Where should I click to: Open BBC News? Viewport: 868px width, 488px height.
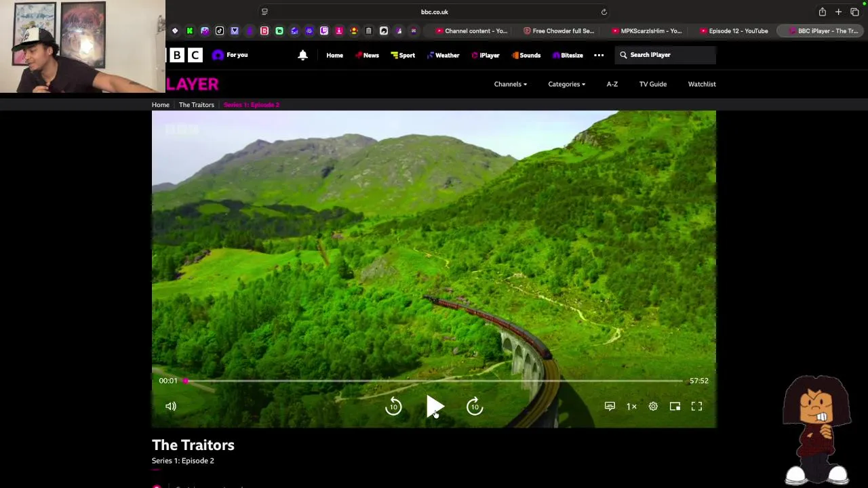pyautogui.click(x=367, y=55)
